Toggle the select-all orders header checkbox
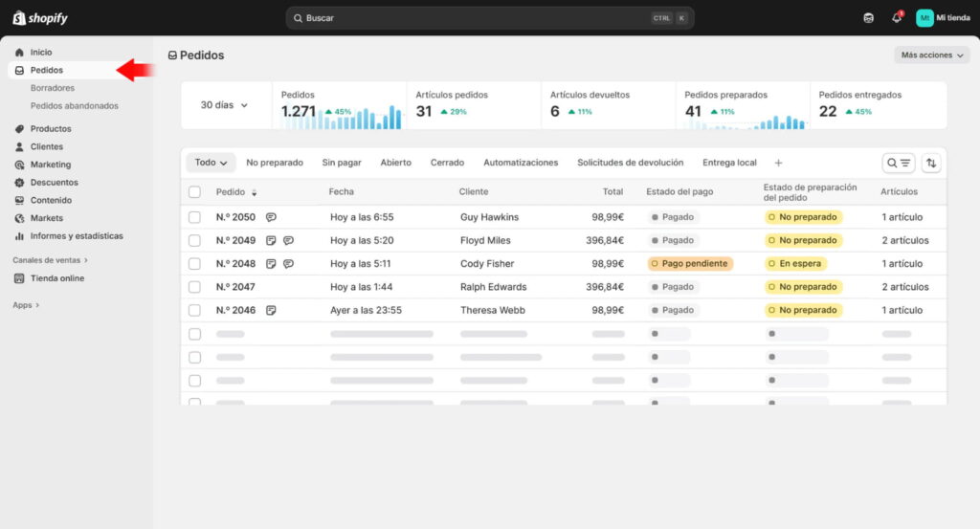 tap(195, 192)
